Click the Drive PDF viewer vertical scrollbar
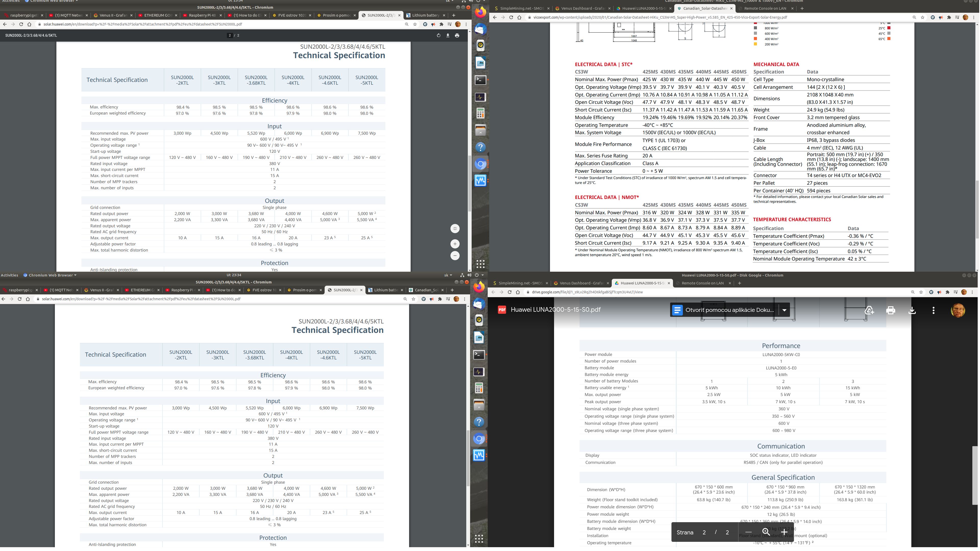 (x=975, y=475)
